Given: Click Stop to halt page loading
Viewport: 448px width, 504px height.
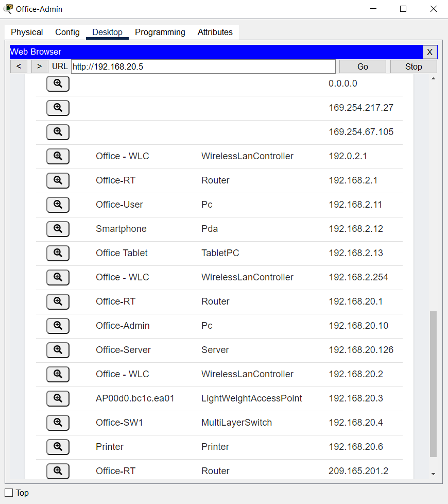Looking at the screenshot, I should coord(413,66).
